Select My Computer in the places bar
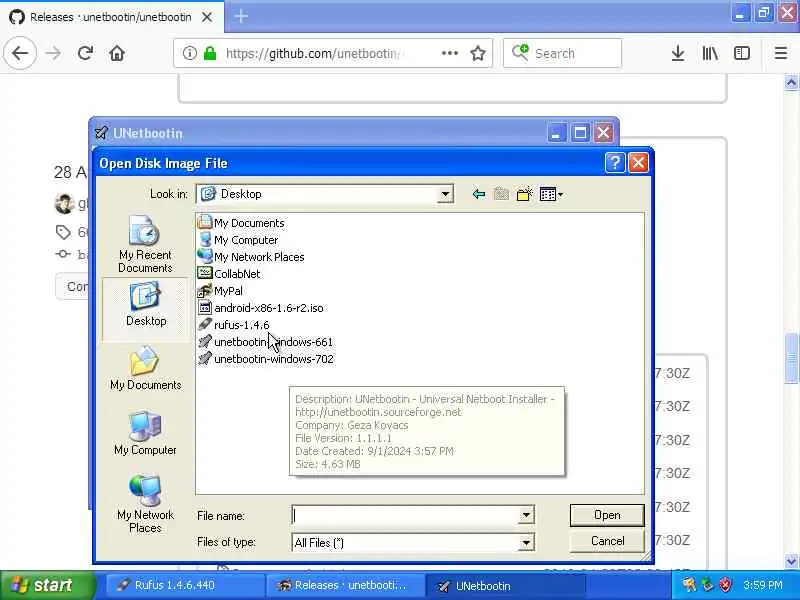Viewport: 800px width, 600px height. pyautogui.click(x=145, y=434)
